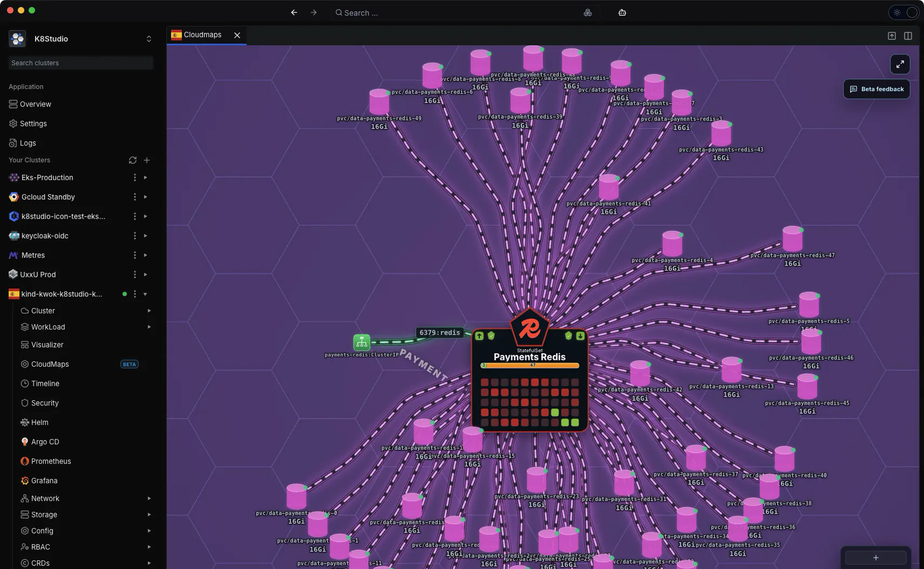The width and height of the screenshot is (924, 569).
Task: Expand the Eks-Production cluster
Action: tap(145, 177)
